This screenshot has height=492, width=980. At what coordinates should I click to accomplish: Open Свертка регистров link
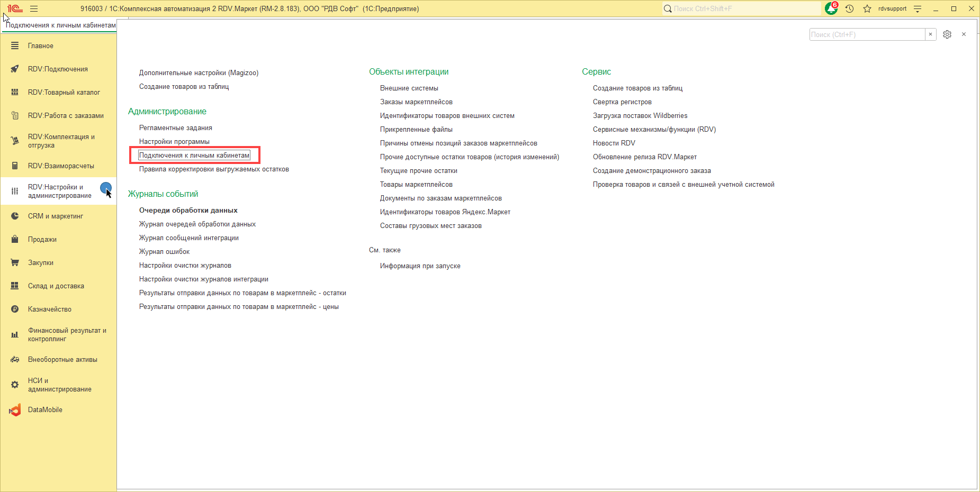click(x=622, y=102)
